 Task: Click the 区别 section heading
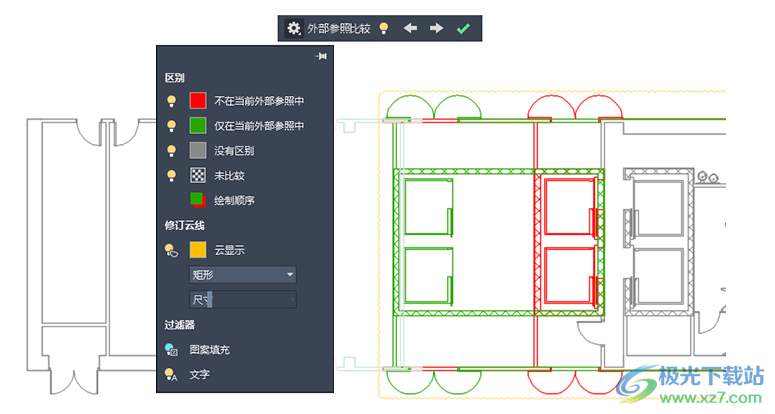click(174, 78)
